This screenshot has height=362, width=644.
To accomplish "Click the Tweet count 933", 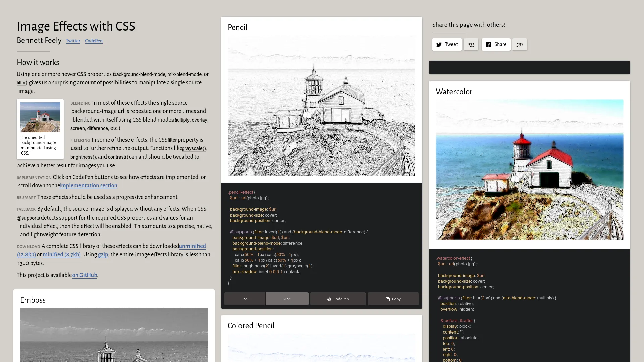I will 471,44.
